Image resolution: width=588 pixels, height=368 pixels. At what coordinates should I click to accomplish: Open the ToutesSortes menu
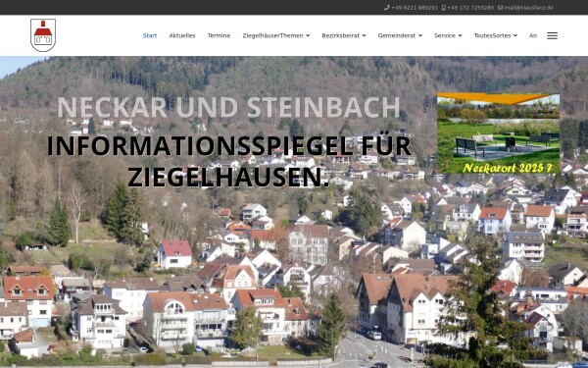[496, 35]
